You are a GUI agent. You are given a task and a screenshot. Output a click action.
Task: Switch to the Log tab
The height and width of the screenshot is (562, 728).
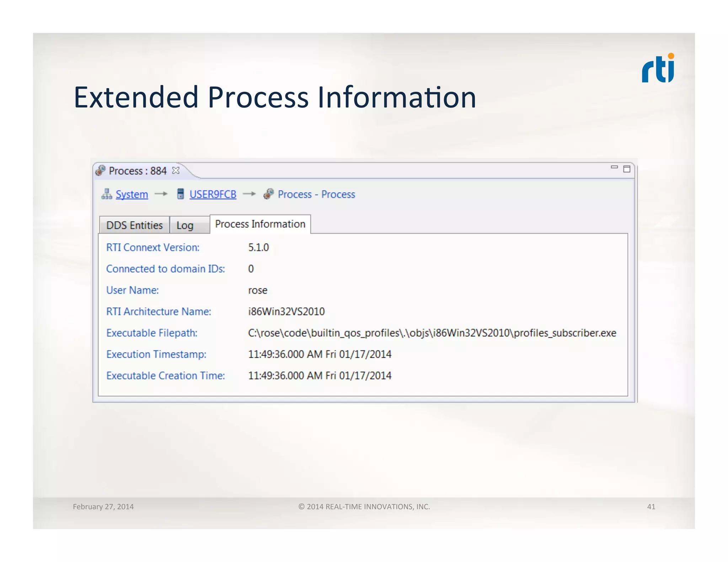point(189,225)
